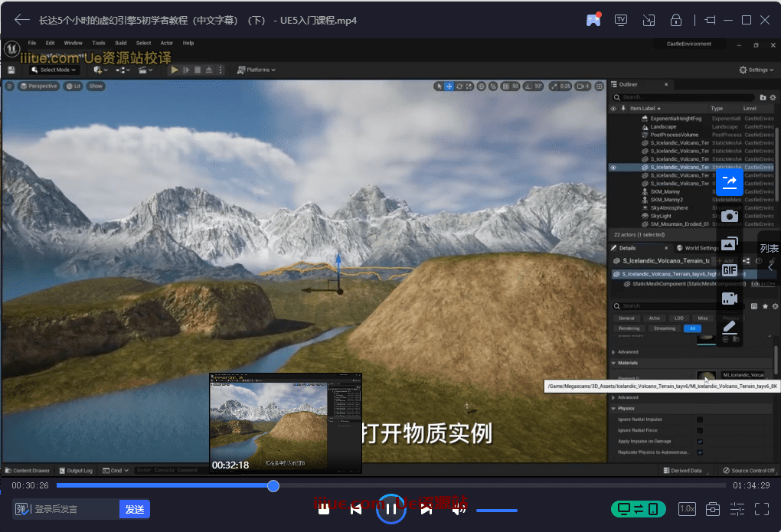
Task: Enter fullscreen mode
Action: point(761,509)
